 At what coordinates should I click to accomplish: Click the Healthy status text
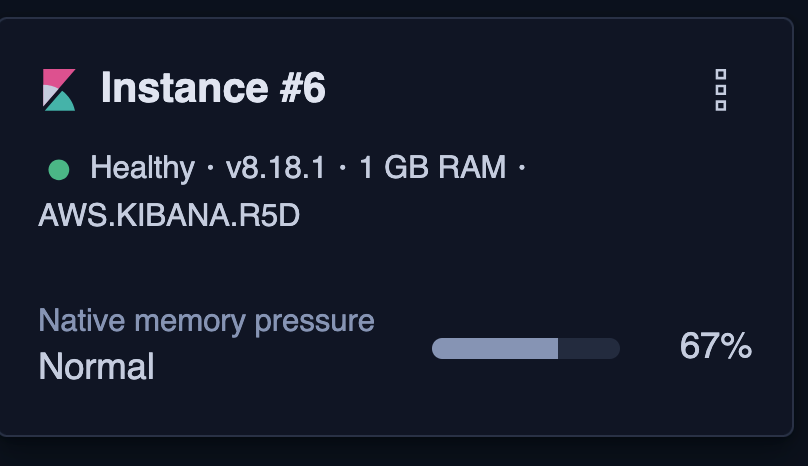tap(143, 168)
